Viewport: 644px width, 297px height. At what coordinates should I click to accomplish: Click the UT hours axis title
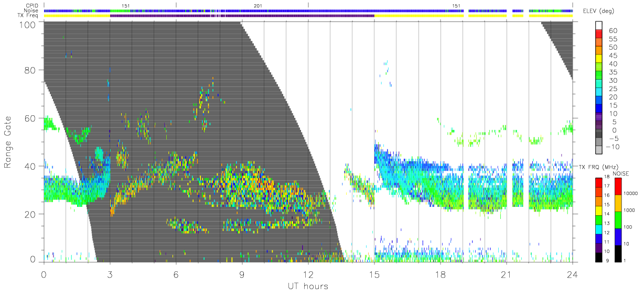pyautogui.click(x=308, y=286)
